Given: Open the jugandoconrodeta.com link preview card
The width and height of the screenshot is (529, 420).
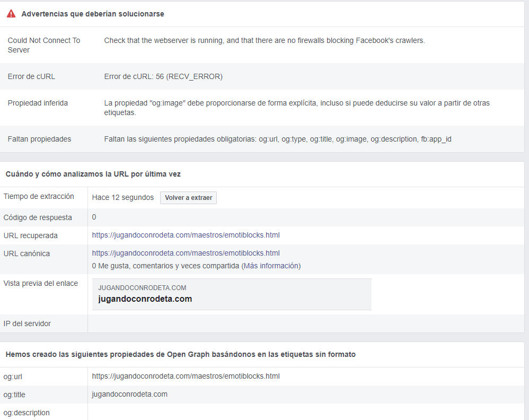Looking at the screenshot, I should [x=232, y=294].
